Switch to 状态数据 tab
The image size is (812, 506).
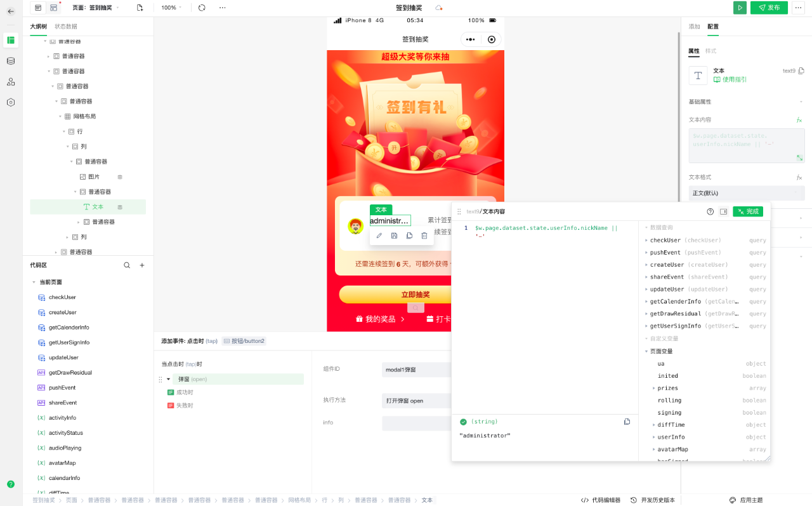point(66,27)
